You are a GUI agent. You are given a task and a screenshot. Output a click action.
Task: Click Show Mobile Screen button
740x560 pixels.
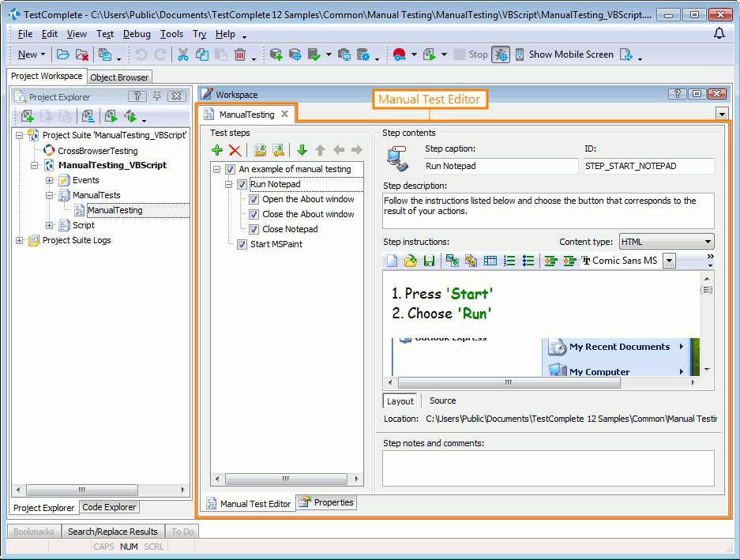(x=565, y=54)
